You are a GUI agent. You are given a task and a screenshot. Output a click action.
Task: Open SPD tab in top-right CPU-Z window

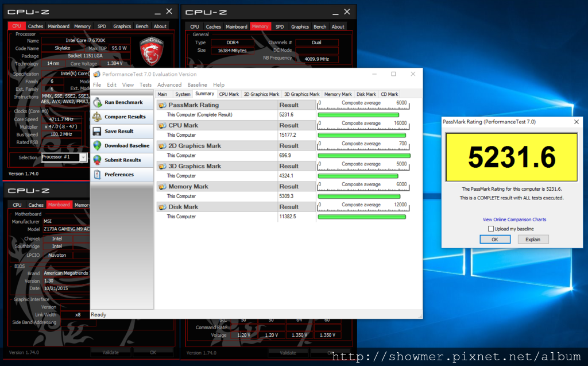[280, 26]
